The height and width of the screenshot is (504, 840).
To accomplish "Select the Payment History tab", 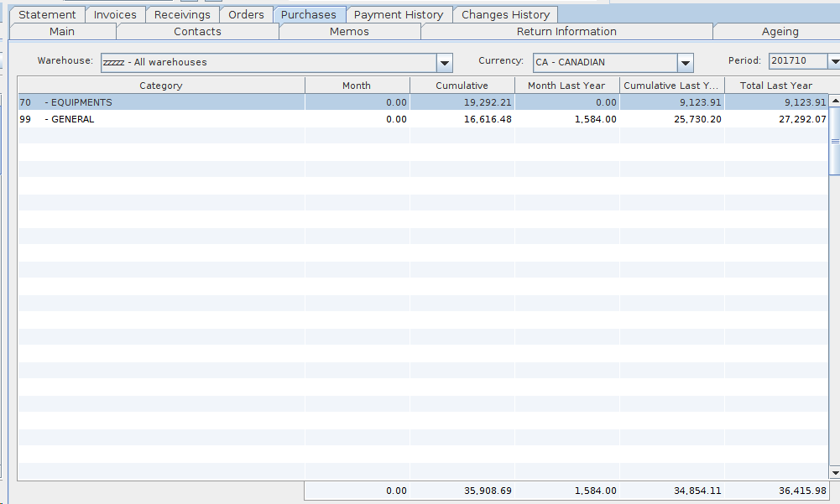I will [x=399, y=14].
